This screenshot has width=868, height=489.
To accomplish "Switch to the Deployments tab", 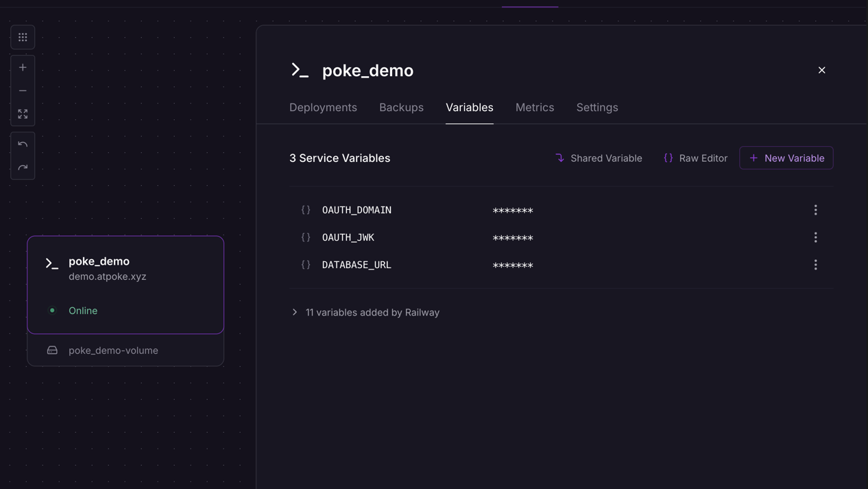I will pos(323,108).
